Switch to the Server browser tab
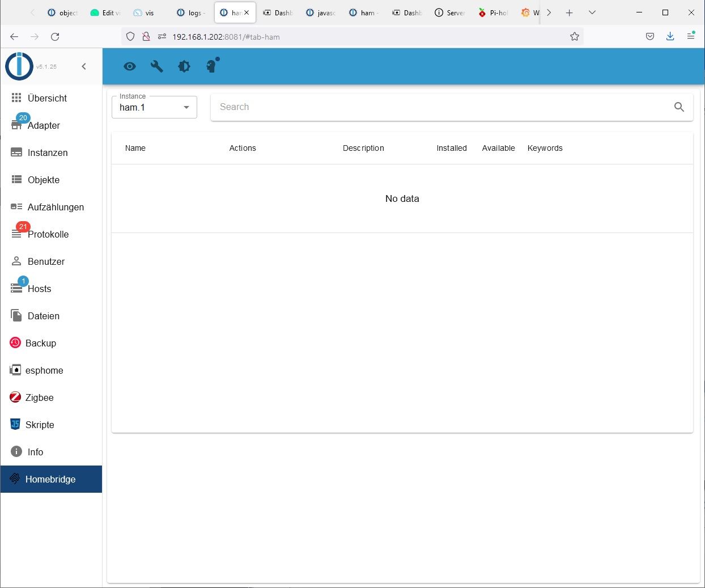 (x=450, y=12)
